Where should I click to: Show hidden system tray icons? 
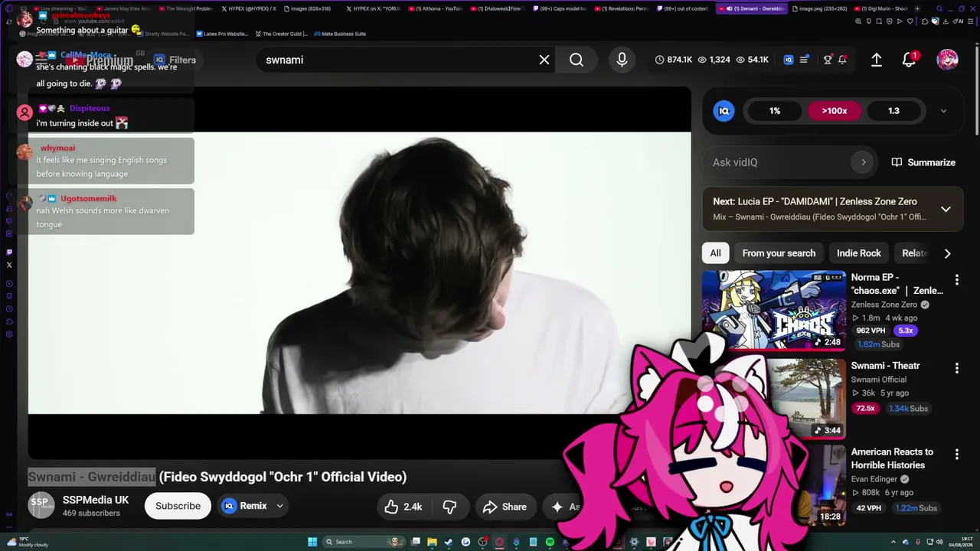coord(893,542)
